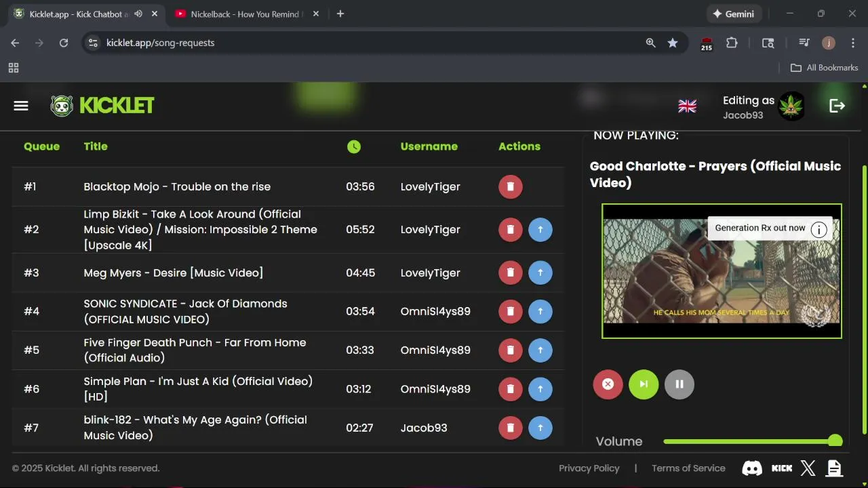
Task: Adjust the Volume slider
Action: click(753, 441)
